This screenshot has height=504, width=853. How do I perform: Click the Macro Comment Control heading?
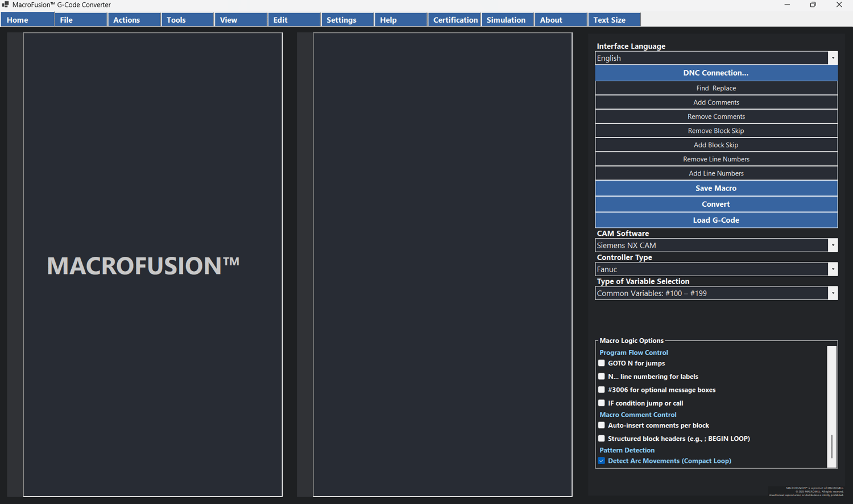coord(638,415)
